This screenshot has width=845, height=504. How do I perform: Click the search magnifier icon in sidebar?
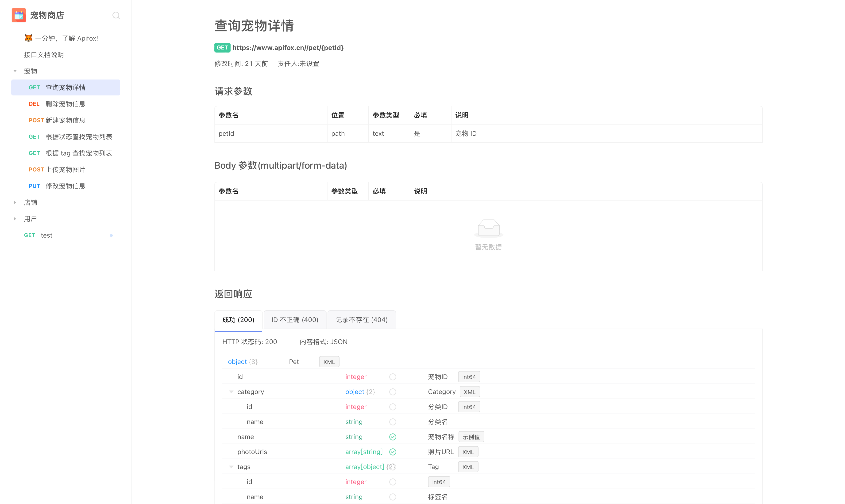coord(116,15)
